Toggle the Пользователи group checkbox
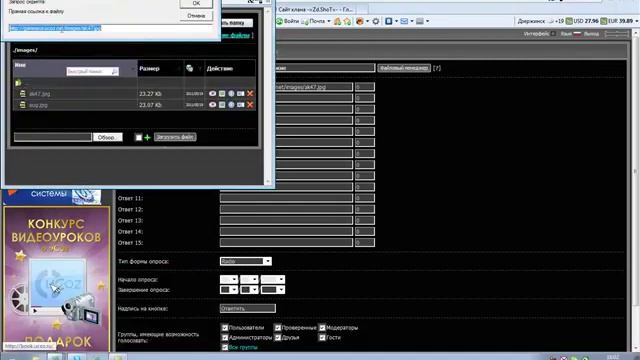 point(224,328)
